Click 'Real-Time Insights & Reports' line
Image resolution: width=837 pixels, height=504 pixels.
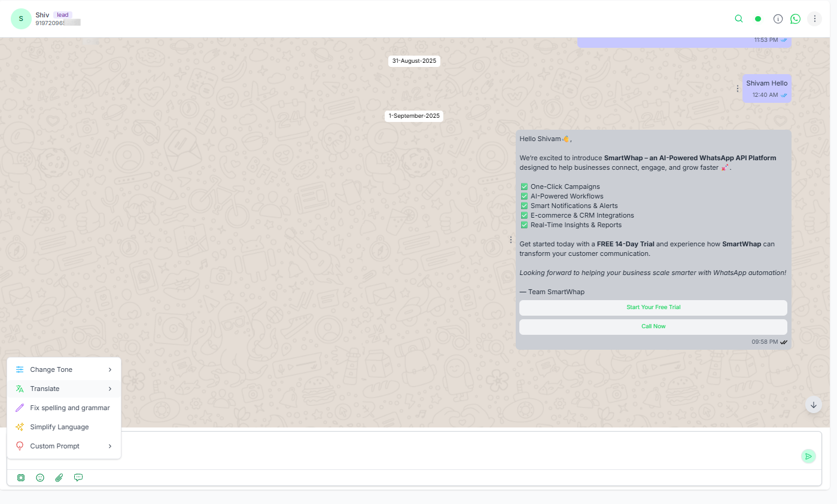(x=576, y=225)
